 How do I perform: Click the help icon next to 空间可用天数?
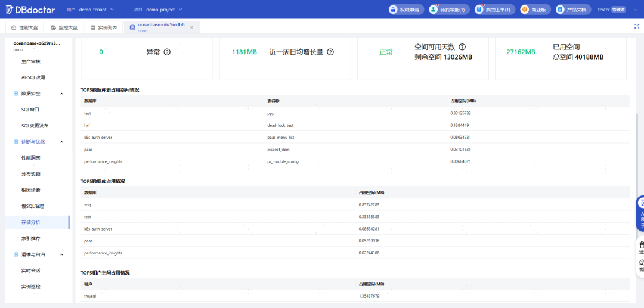[462, 47]
